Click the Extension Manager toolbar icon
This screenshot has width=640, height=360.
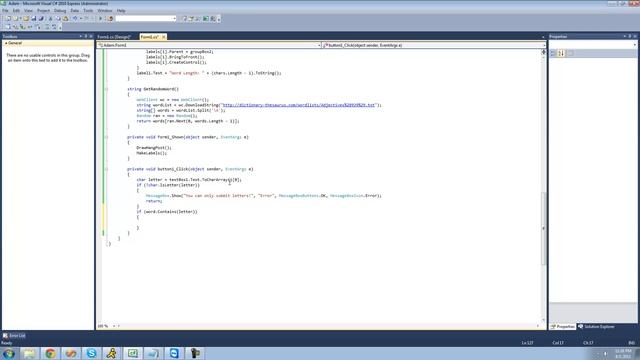click(x=213, y=18)
